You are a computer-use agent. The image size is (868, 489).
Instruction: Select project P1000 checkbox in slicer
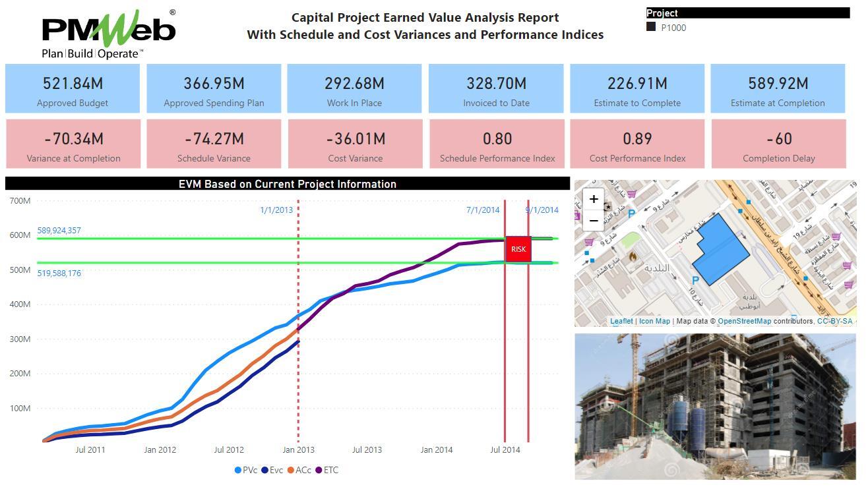652,27
